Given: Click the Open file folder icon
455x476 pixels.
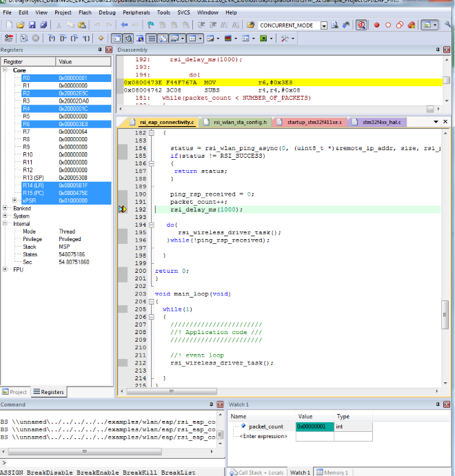Looking at the screenshot, I should point(19,25).
